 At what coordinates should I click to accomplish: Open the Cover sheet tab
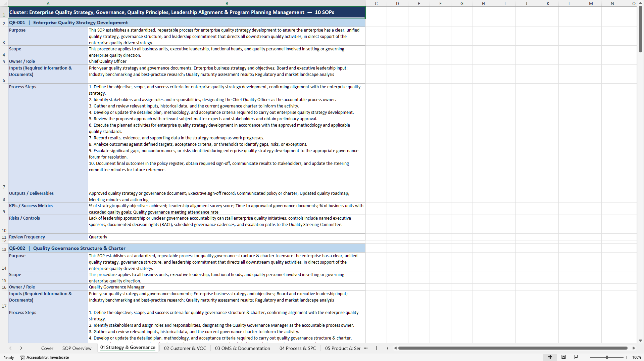click(47, 348)
